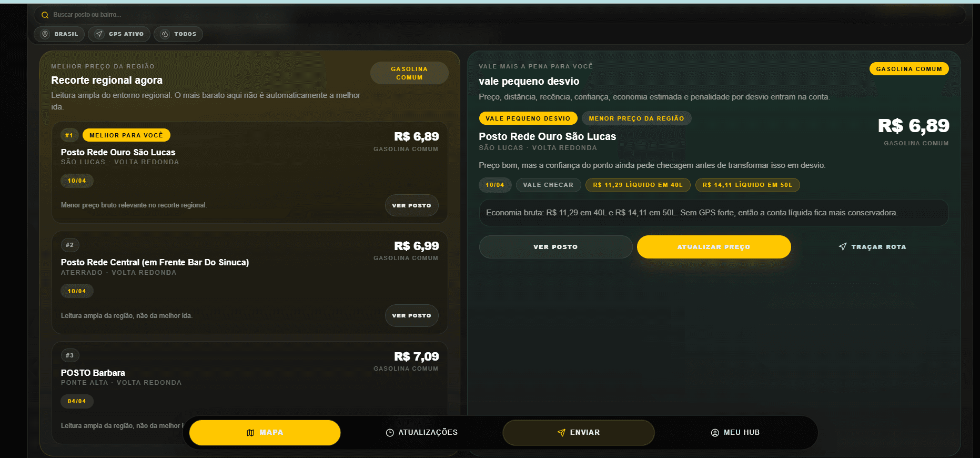This screenshot has width=980, height=458.
Task: Click the #3 rank badge
Action: tap(69, 355)
